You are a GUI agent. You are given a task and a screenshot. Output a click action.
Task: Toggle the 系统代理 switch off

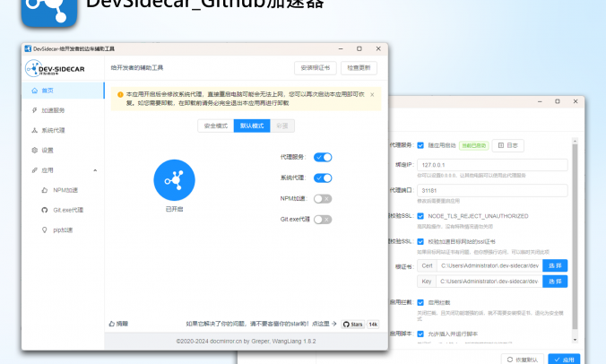coord(323,178)
